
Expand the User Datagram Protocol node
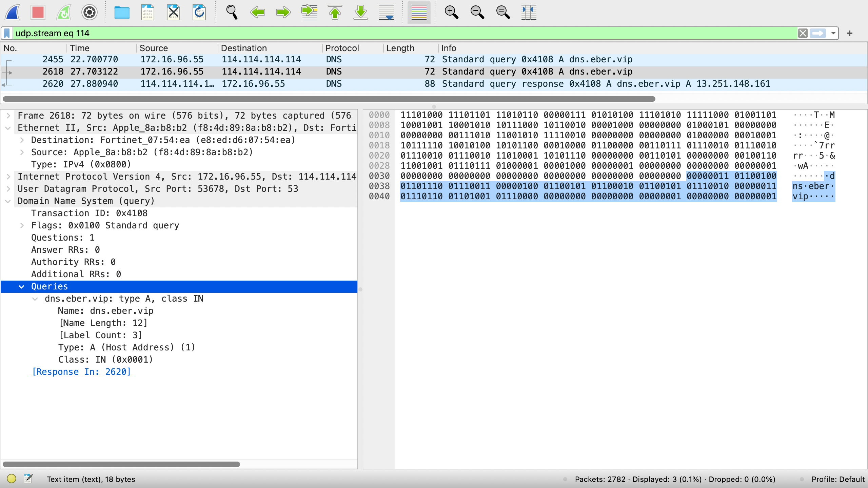(x=8, y=189)
